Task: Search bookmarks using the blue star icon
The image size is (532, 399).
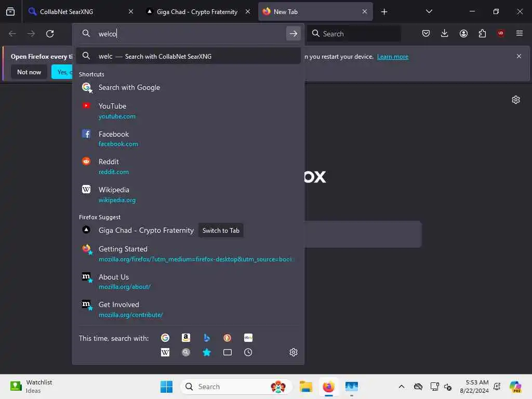Action: pyautogui.click(x=207, y=353)
